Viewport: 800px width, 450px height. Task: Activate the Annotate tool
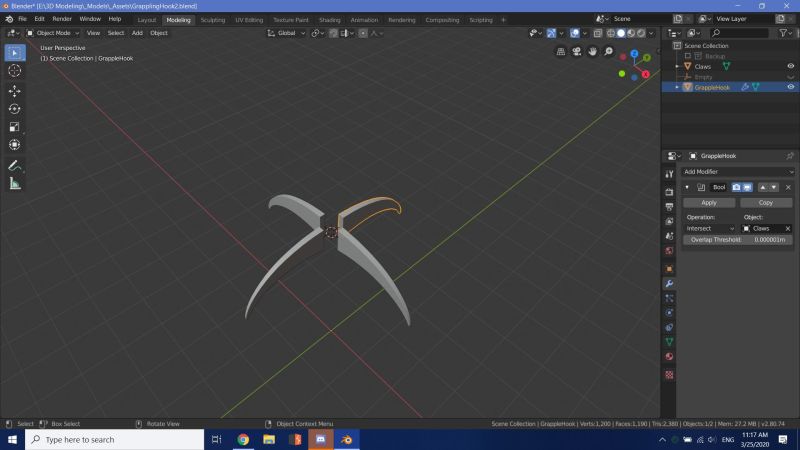pos(15,165)
